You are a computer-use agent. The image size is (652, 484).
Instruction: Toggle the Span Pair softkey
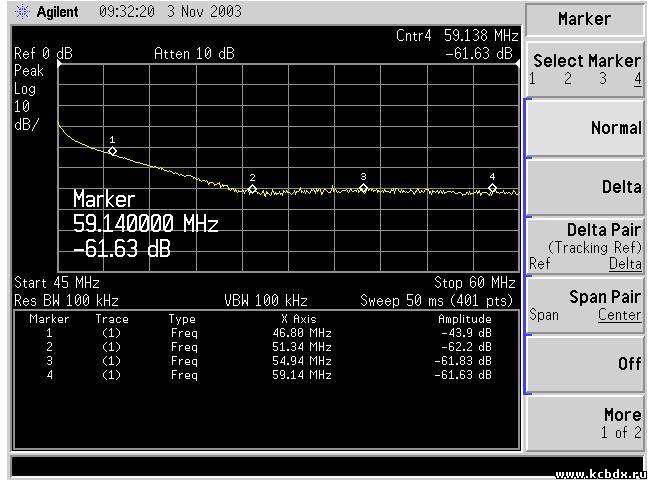pyautogui.click(x=585, y=305)
